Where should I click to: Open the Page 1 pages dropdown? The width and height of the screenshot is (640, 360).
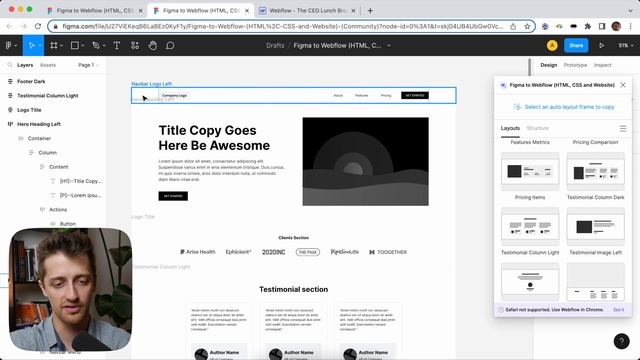89,65
